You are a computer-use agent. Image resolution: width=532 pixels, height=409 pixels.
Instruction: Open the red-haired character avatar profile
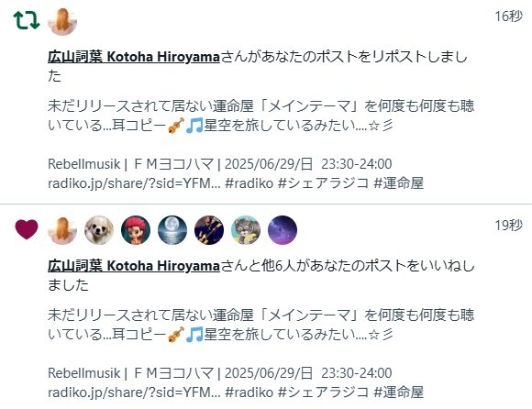tap(136, 230)
